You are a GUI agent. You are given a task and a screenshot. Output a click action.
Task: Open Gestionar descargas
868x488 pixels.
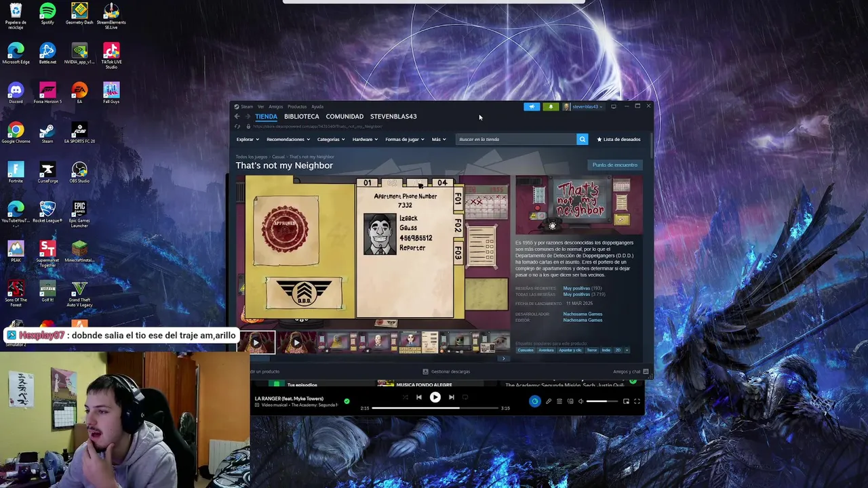click(x=446, y=371)
